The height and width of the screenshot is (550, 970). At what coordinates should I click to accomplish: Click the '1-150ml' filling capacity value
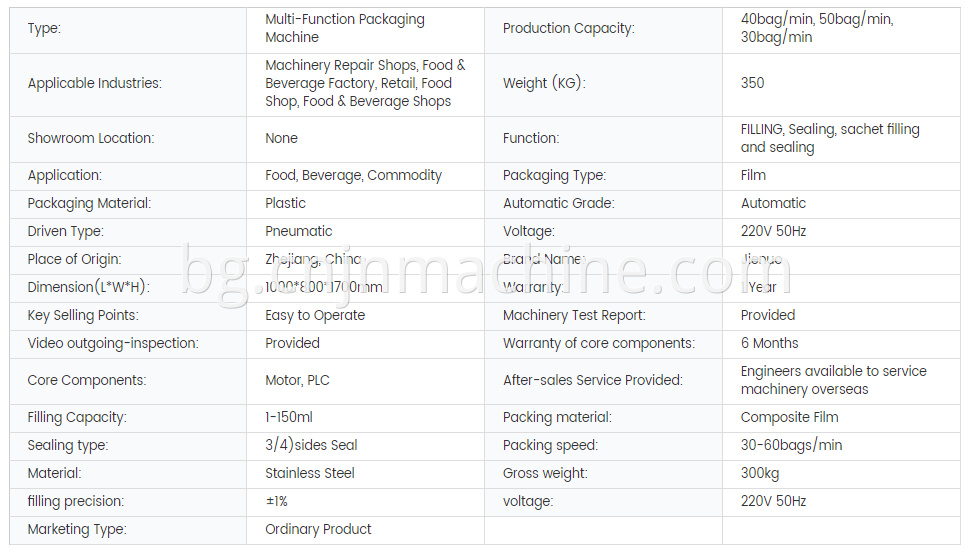coord(289,418)
